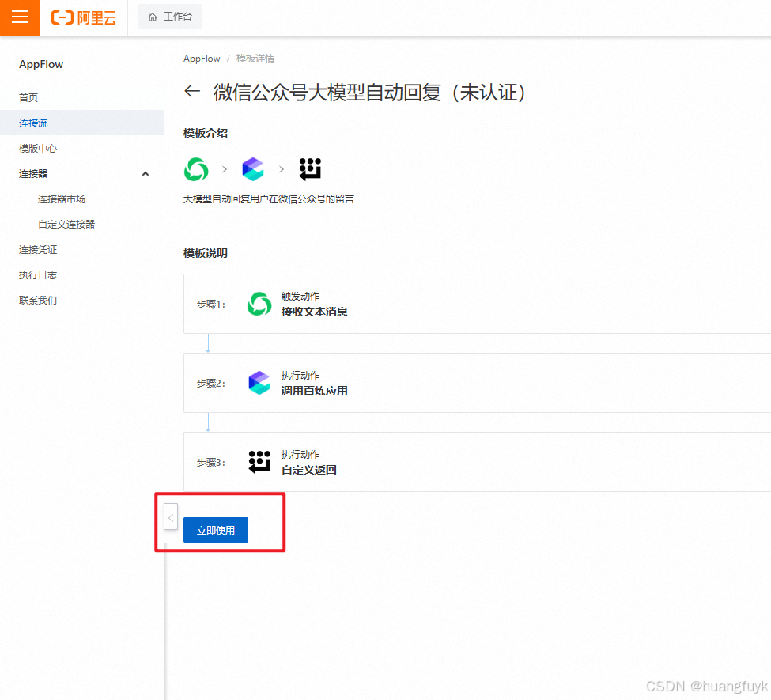Viewport: 771px width, 700px height.
Task: Click the Bailian icon in step 2
Action: pyautogui.click(x=259, y=383)
